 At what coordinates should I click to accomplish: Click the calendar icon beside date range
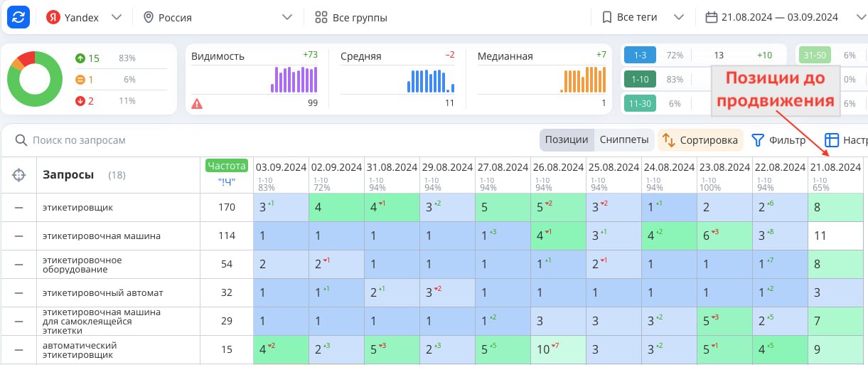point(710,17)
